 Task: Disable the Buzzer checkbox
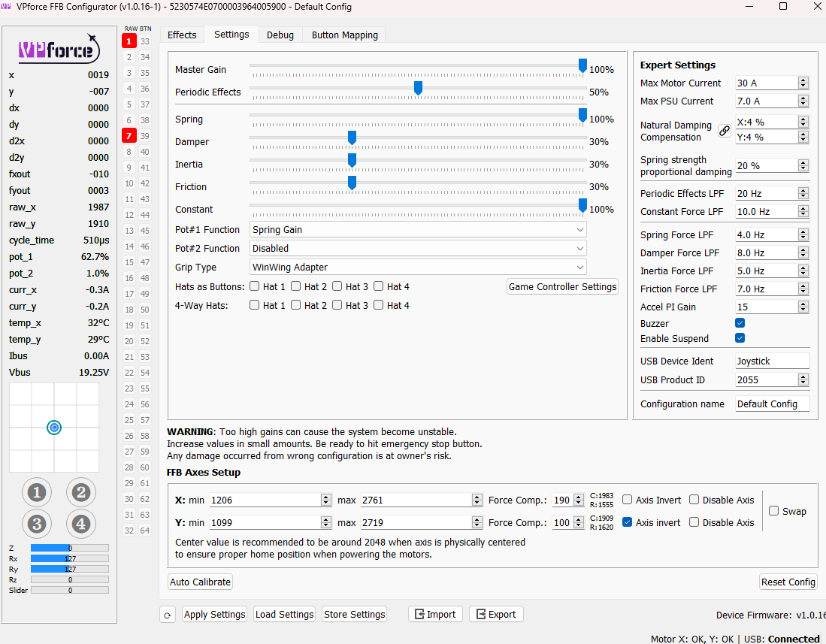pos(740,323)
